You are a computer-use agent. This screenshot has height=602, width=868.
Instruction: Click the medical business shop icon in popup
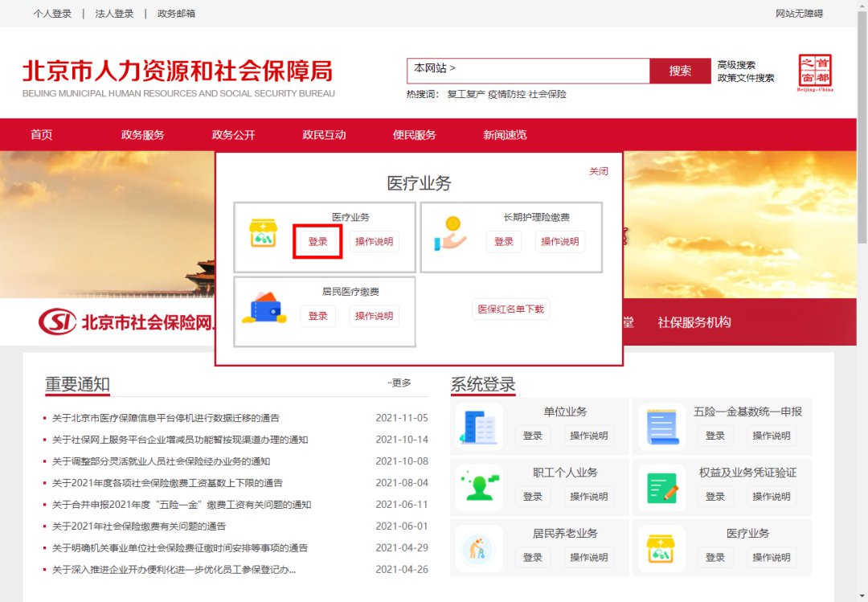tap(263, 233)
